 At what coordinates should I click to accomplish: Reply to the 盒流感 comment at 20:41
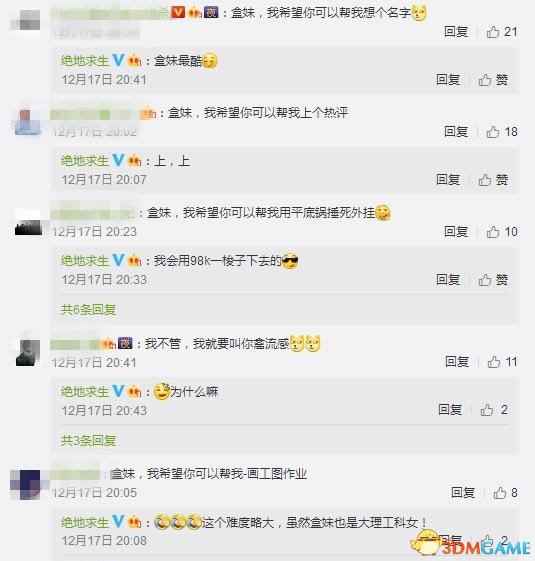pos(457,361)
